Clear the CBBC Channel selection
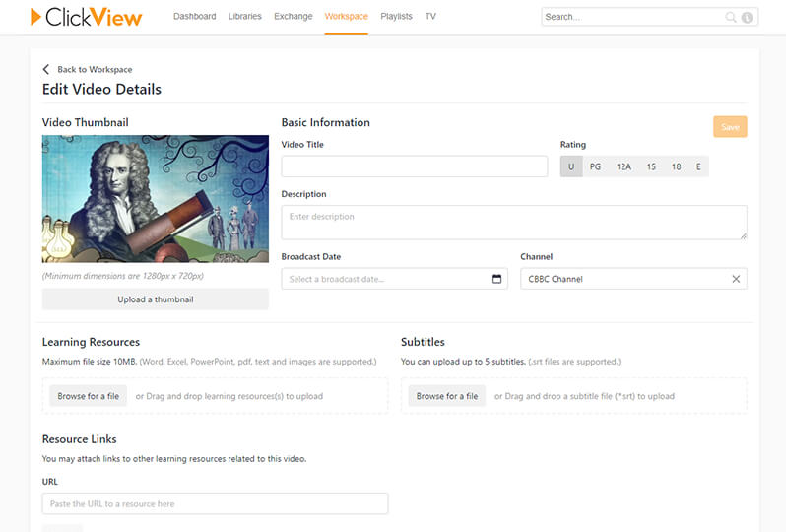 [736, 279]
